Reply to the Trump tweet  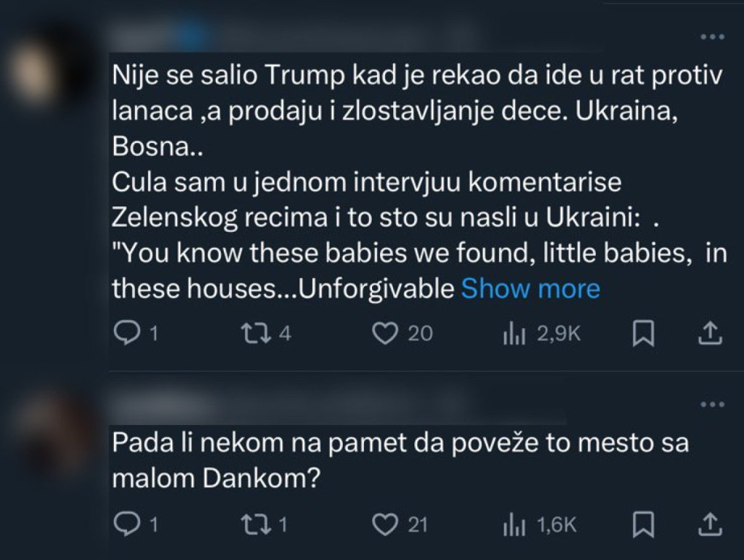[x=129, y=333]
